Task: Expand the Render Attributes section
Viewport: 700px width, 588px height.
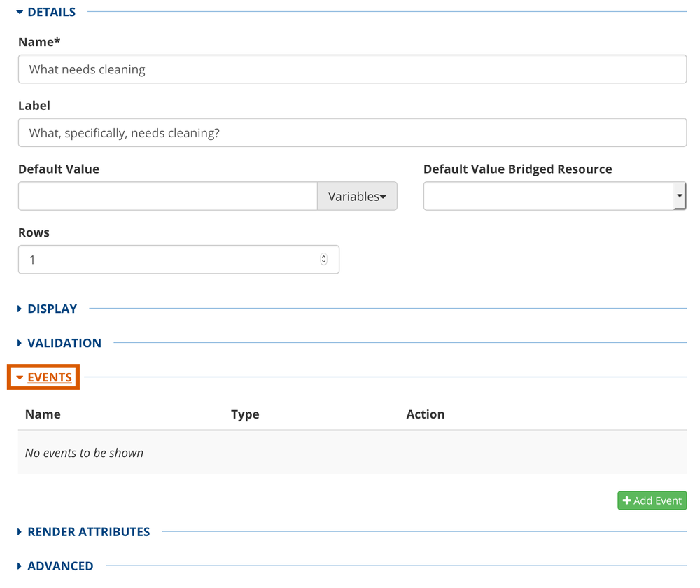Action: pos(88,532)
